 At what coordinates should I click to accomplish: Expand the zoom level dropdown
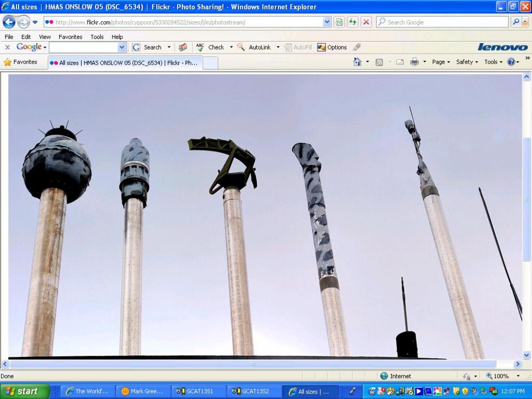(x=518, y=376)
